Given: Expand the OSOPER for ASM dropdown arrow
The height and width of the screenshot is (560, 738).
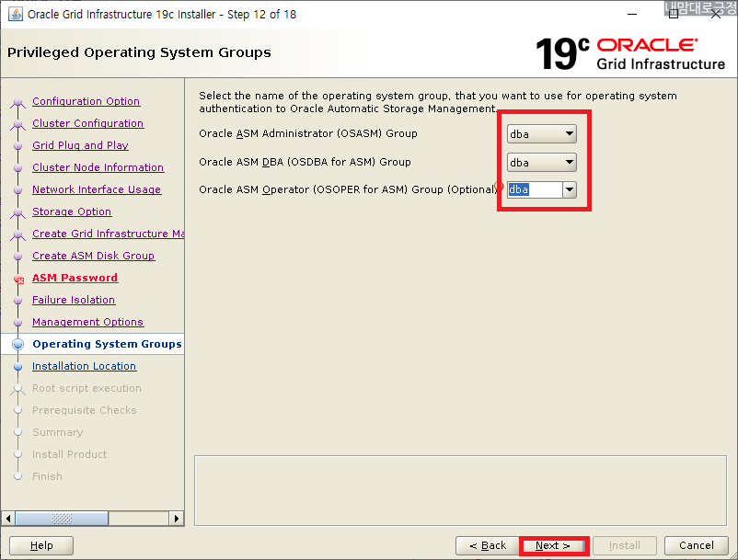Looking at the screenshot, I should 570,189.
